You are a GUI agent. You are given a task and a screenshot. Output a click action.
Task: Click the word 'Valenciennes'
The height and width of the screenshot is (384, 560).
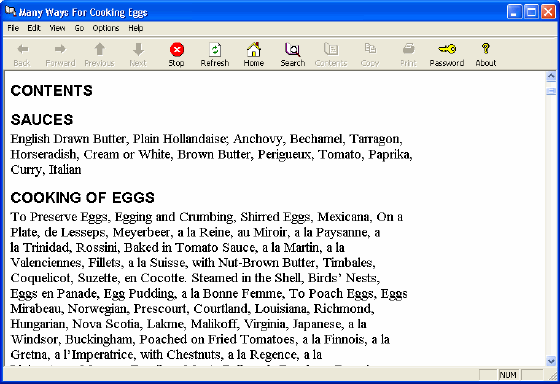[47, 263]
